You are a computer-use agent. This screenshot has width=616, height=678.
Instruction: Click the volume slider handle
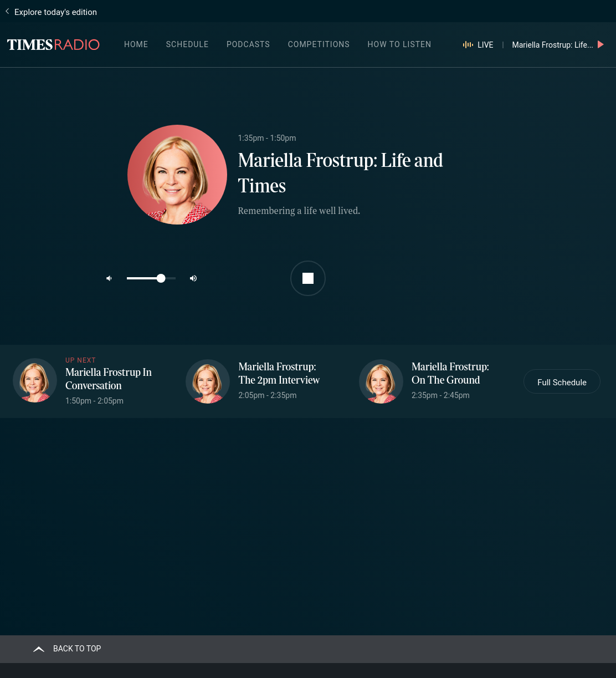161,278
